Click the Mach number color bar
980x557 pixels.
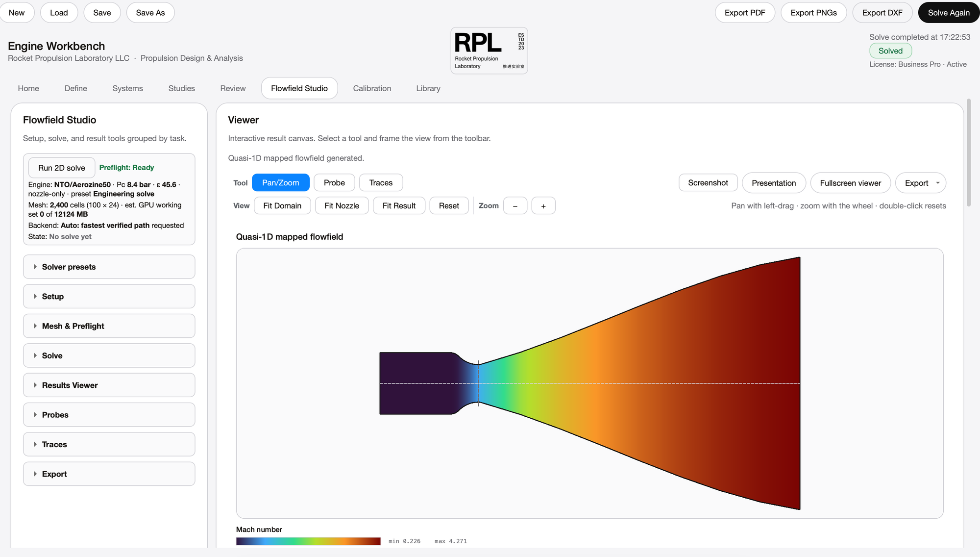coord(308,541)
